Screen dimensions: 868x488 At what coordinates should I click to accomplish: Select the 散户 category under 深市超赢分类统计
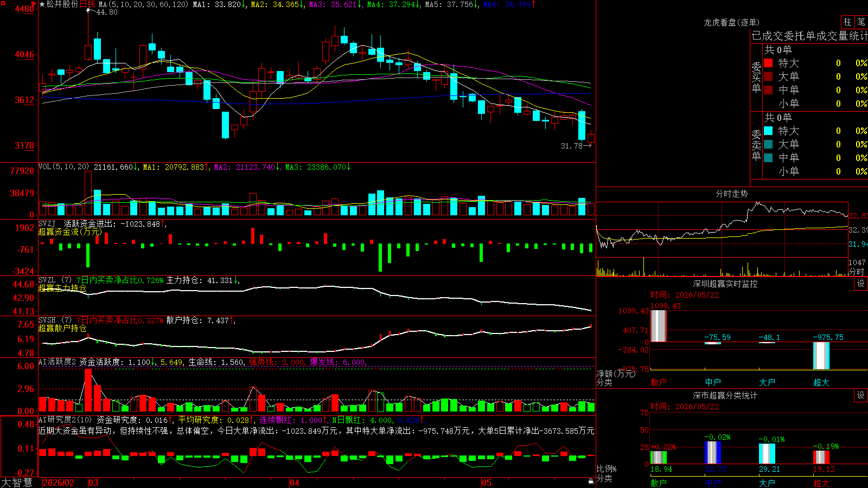pos(659,483)
